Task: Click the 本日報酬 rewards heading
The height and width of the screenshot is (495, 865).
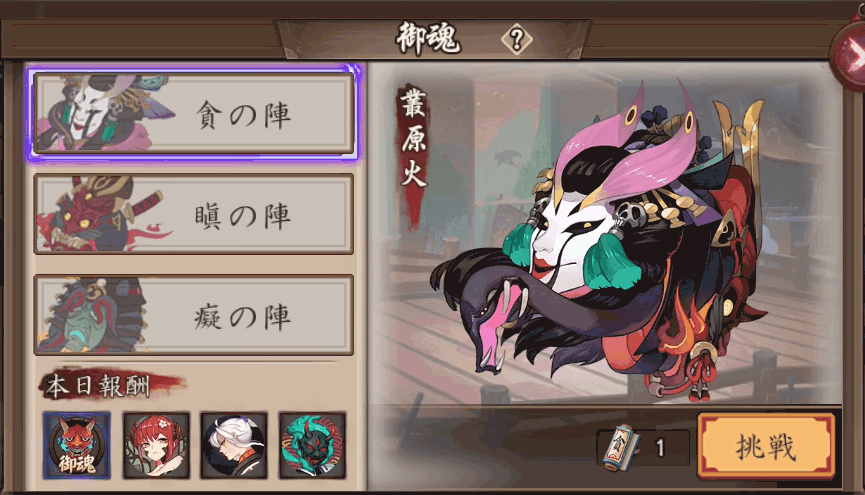Action: [98, 386]
